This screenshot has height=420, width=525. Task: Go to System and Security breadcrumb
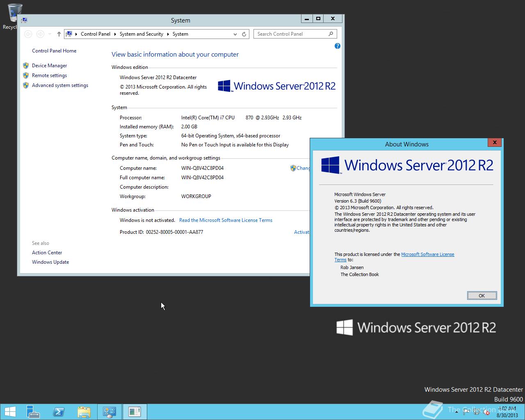pos(141,34)
